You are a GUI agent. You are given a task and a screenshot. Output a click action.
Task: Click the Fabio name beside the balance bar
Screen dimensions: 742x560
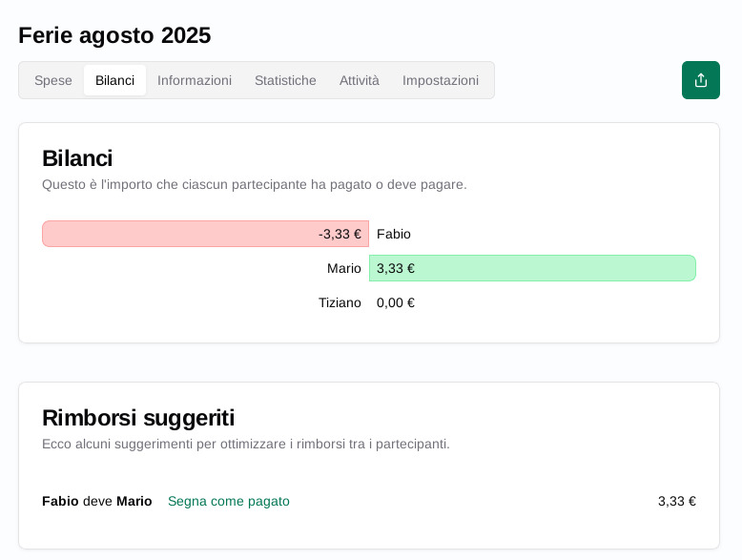(x=393, y=234)
